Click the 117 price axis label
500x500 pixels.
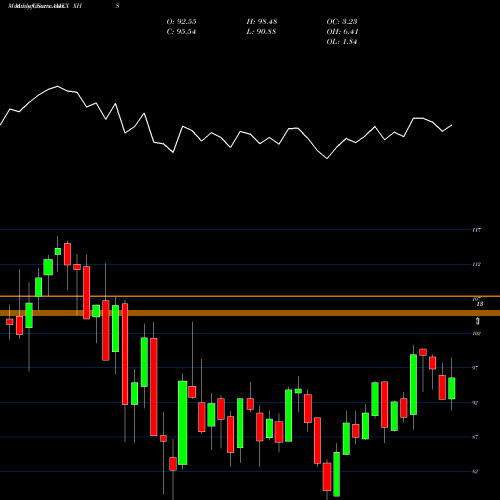(x=476, y=230)
